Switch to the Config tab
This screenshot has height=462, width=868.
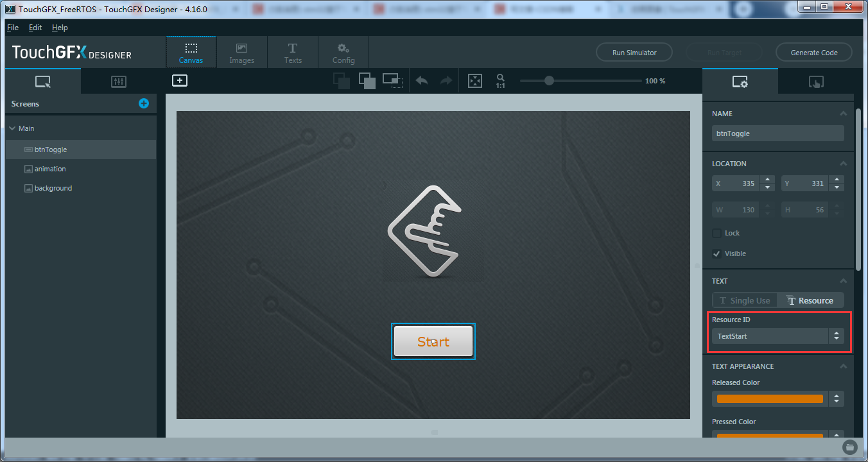pos(343,53)
